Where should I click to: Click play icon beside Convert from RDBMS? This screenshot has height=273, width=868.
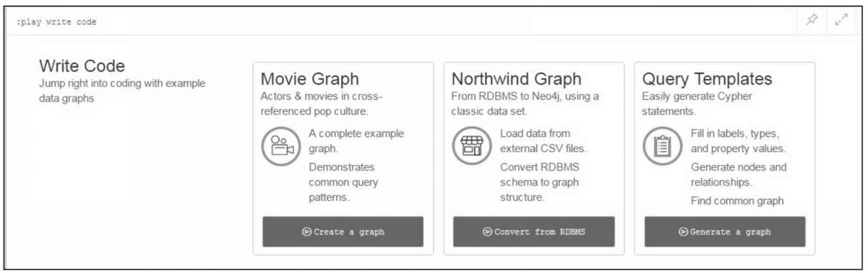pos(488,232)
